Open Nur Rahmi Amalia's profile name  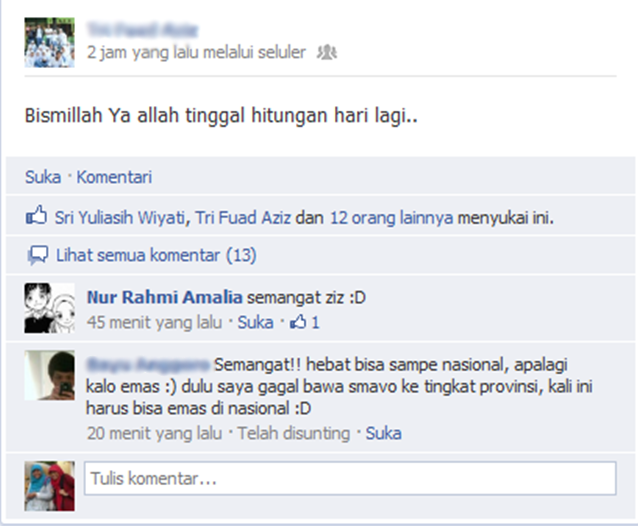coord(165,297)
